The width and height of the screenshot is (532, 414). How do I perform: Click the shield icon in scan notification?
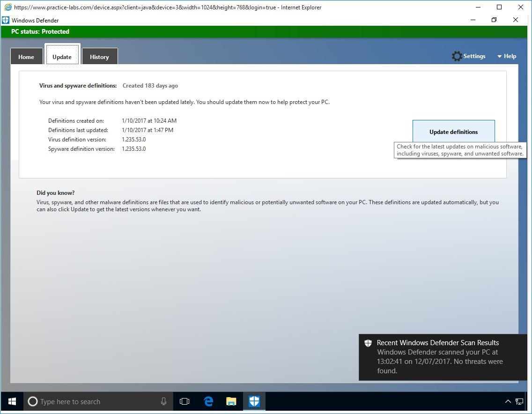(x=368, y=343)
